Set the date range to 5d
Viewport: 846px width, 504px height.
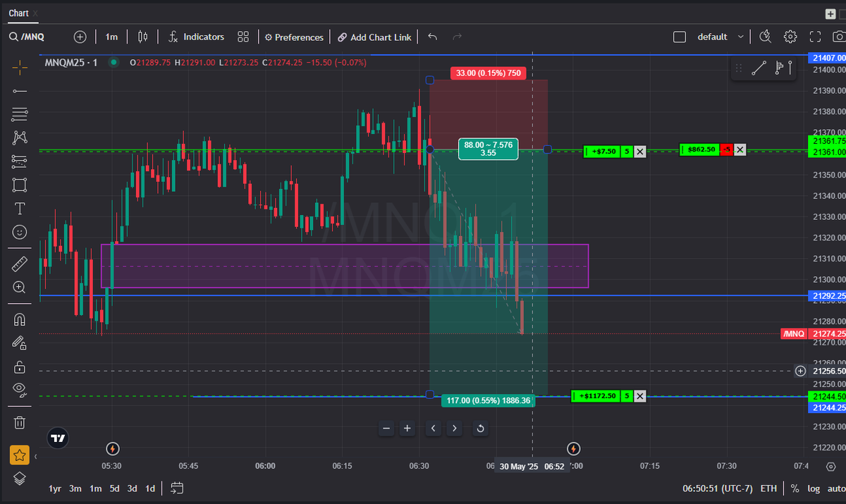[x=114, y=488]
